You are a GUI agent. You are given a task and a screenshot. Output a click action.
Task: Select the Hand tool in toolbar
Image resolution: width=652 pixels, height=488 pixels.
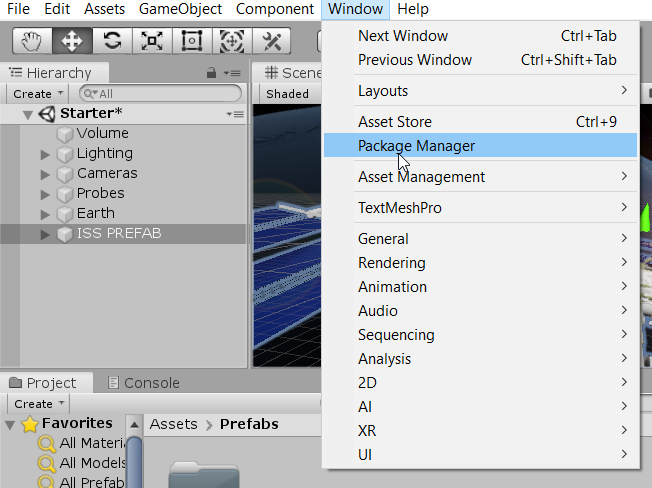32,41
